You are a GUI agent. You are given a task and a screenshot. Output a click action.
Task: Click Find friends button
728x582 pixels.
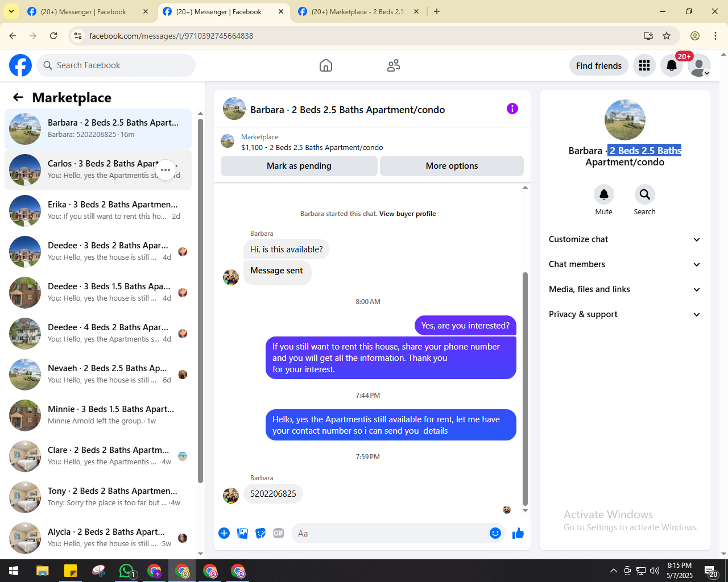coord(599,65)
